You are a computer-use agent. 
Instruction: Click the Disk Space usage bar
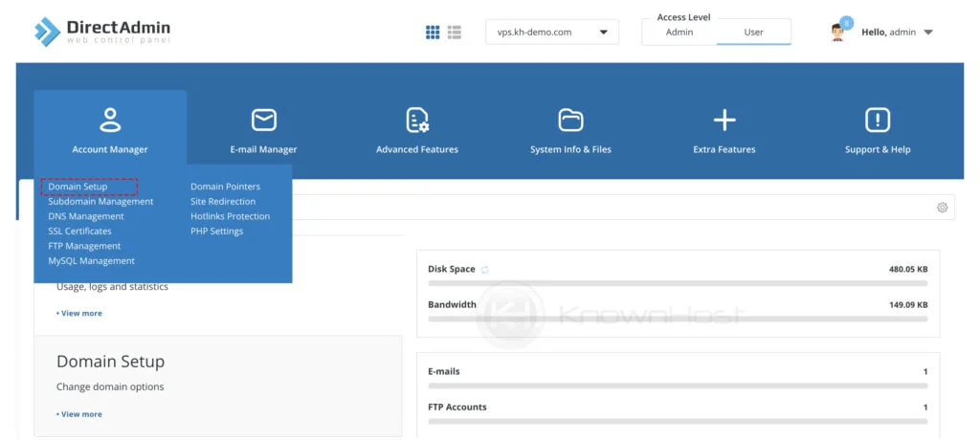[678, 283]
